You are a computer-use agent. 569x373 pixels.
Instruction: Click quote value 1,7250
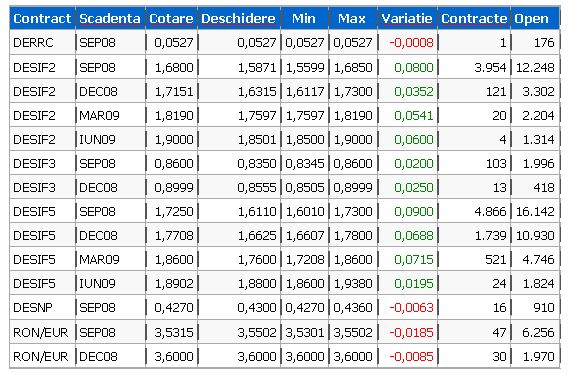pyautogui.click(x=174, y=211)
